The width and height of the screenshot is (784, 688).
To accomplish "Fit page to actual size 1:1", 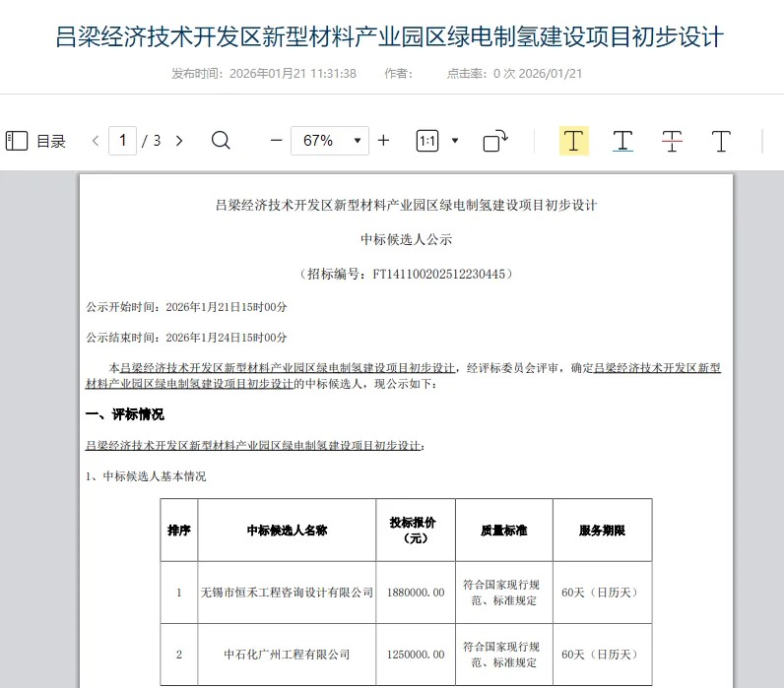I will pos(427,141).
